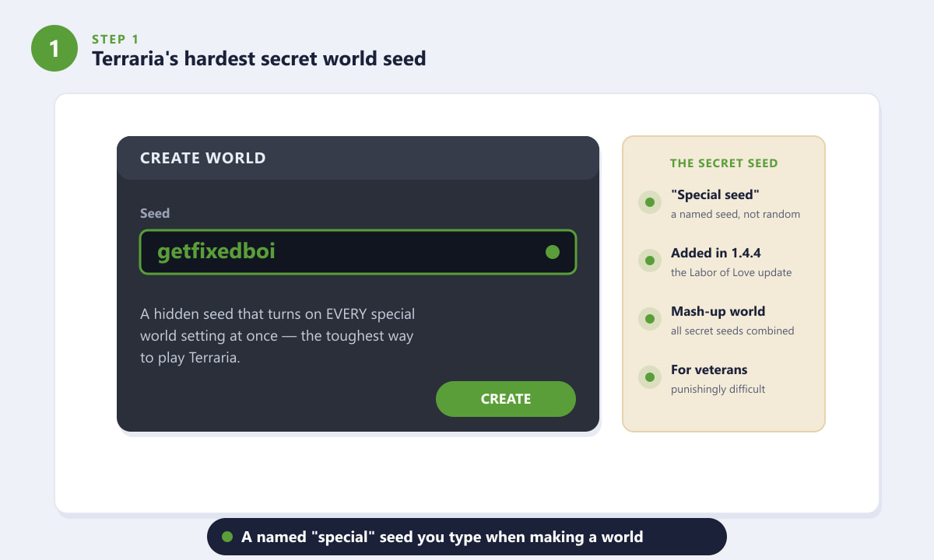934x560 pixels.
Task: Click the "Seed" field label
Action: (155, 213)
